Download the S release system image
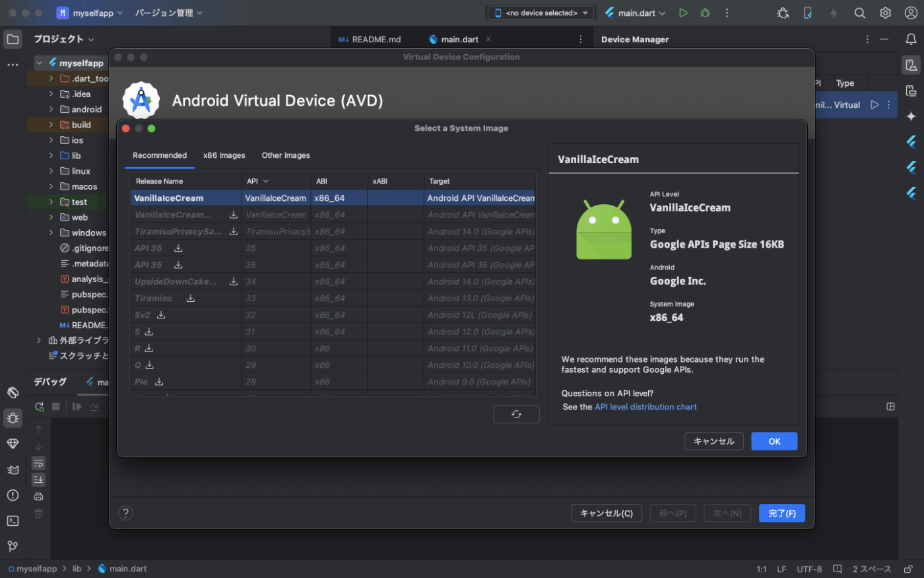Screen dimensions: 924x578 [x=149, y=332]
